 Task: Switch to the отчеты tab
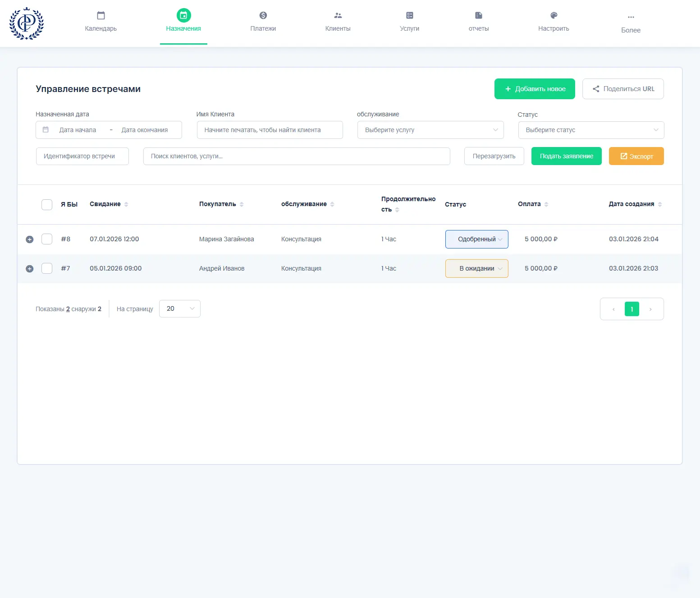click(x=479, y=23)
